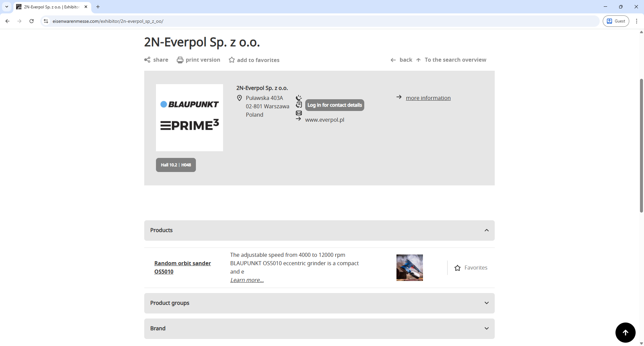Viewport: 644px width, 346px height.
Task: Favorite the Random orbit sander OS5010 product
Action: 458,268
